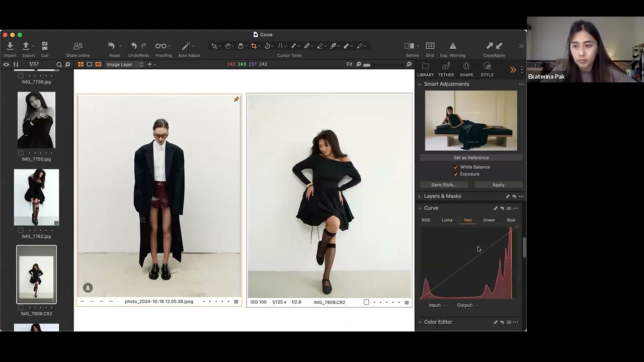This screenshot has height=362, width=644.
Task: Toggle orange proof-margin eye icon
Action: click(x=98, y=64)
